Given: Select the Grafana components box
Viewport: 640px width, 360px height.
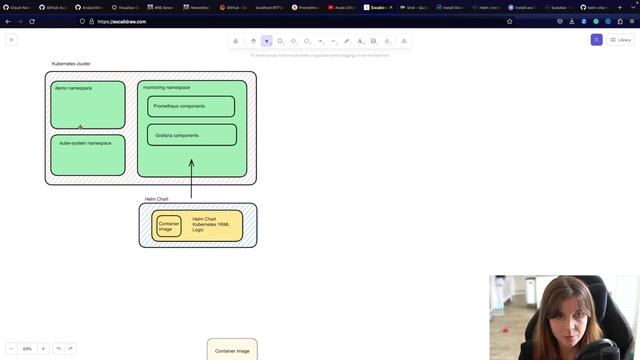Looking at the screenshot, I should click(x=192, y=135).
